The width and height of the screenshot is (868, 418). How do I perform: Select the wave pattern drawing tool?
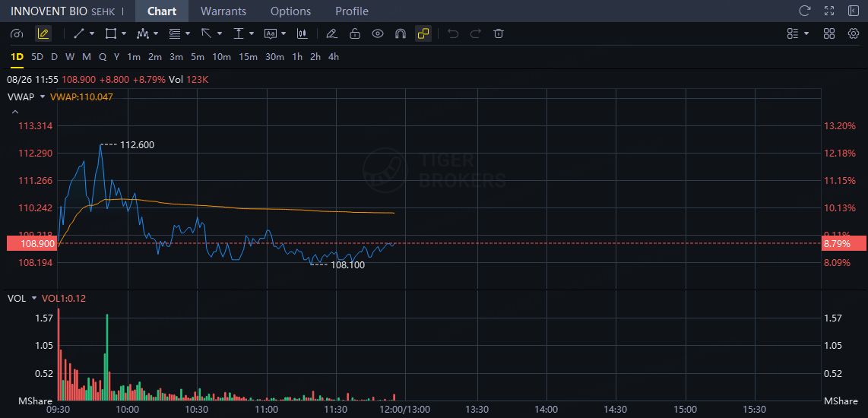143,33
